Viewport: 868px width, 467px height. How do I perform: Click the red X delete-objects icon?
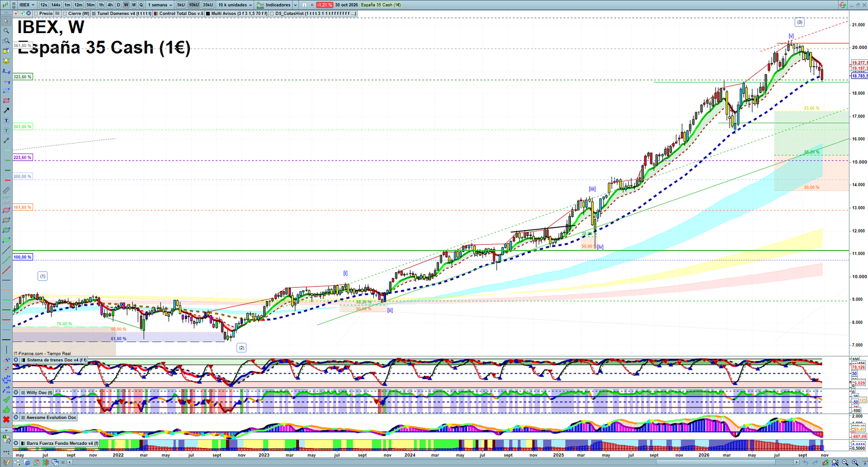(6, 419)
